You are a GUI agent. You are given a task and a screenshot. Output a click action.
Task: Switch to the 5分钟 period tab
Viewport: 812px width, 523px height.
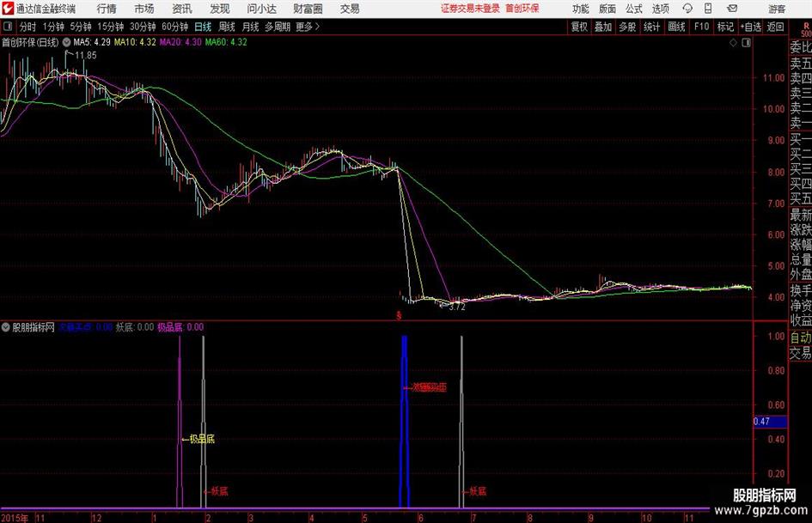pyautogui.click(x=81, y=27)
